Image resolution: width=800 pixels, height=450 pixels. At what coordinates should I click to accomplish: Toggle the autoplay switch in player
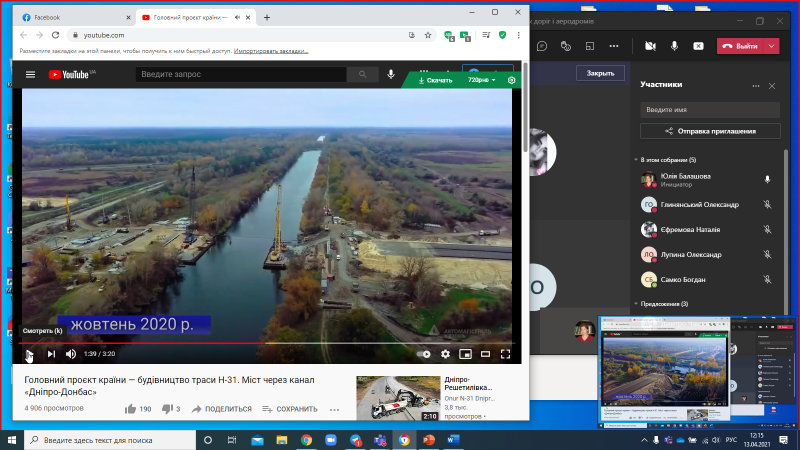point(423,354)
